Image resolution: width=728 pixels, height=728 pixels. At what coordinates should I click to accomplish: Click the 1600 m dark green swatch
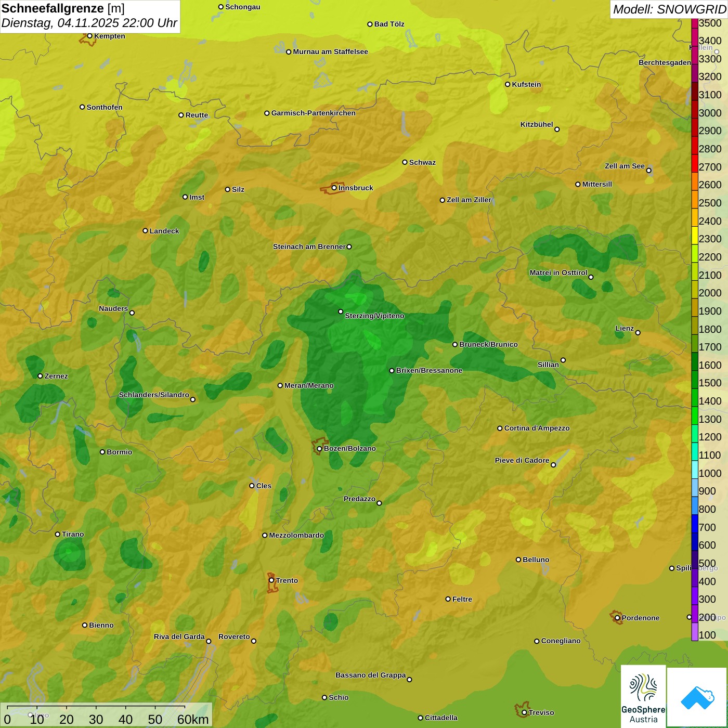tap(695, 361)
